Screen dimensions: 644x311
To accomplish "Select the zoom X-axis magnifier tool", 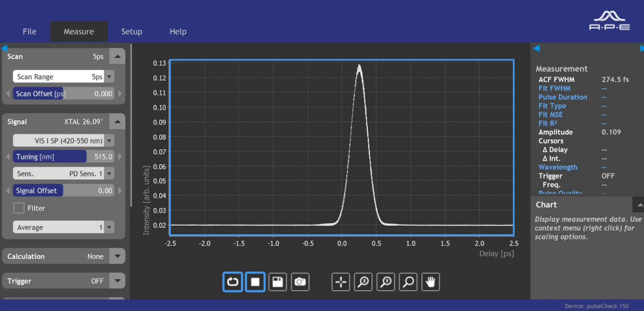I will tap(363, 282).
